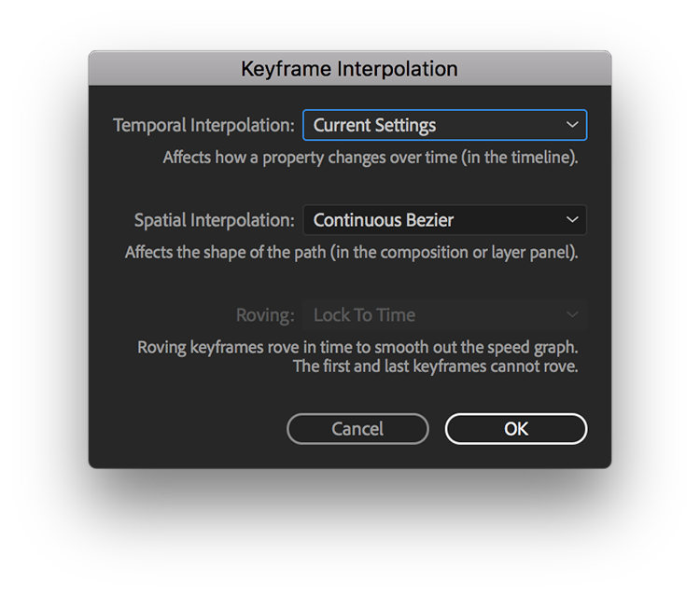Click the chevron beside Current Settings
Image resolution: width=700 pixels, height=595 pixels.
click(572, 125)
